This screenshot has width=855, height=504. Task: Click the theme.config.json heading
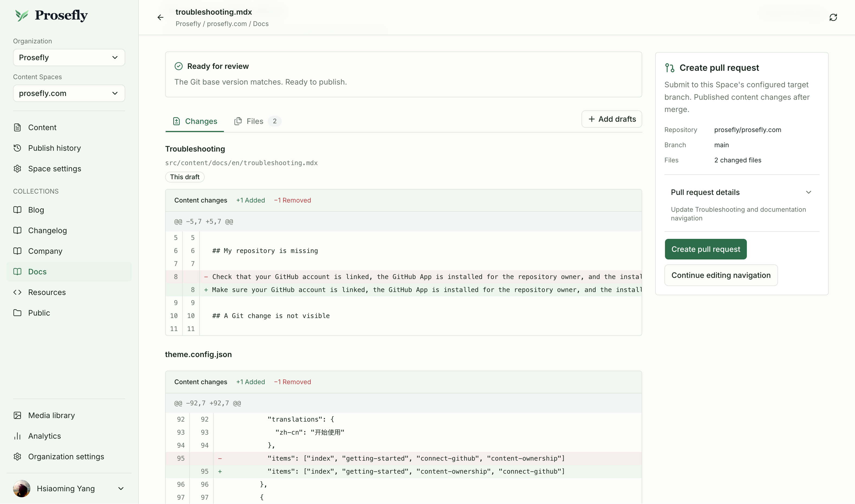198,355
